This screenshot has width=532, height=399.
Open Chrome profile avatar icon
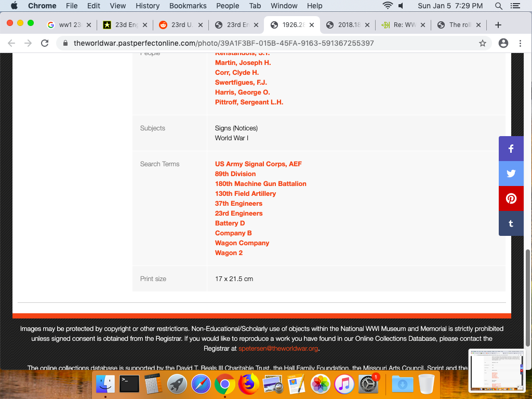click(x=503, y=43)
